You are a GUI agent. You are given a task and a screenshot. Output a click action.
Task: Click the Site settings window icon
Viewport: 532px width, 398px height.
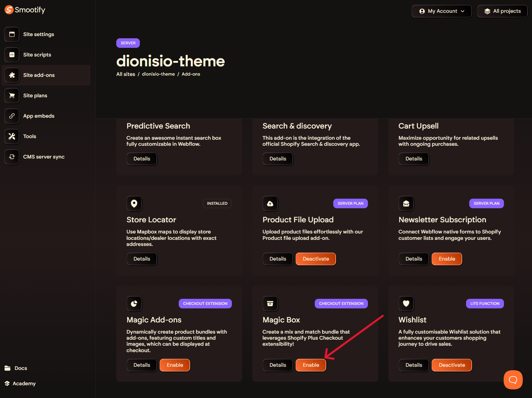(x=12, y=34)
